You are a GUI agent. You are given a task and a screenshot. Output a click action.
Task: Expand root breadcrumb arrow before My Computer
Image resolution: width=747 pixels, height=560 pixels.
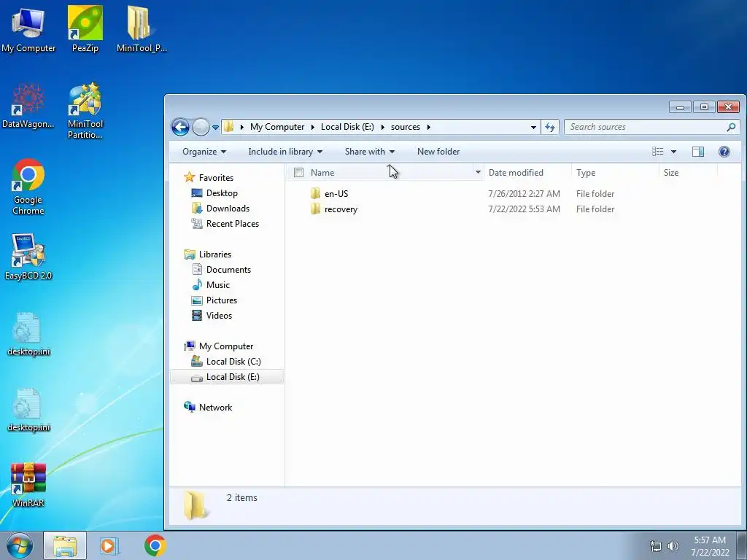[242, 127]
